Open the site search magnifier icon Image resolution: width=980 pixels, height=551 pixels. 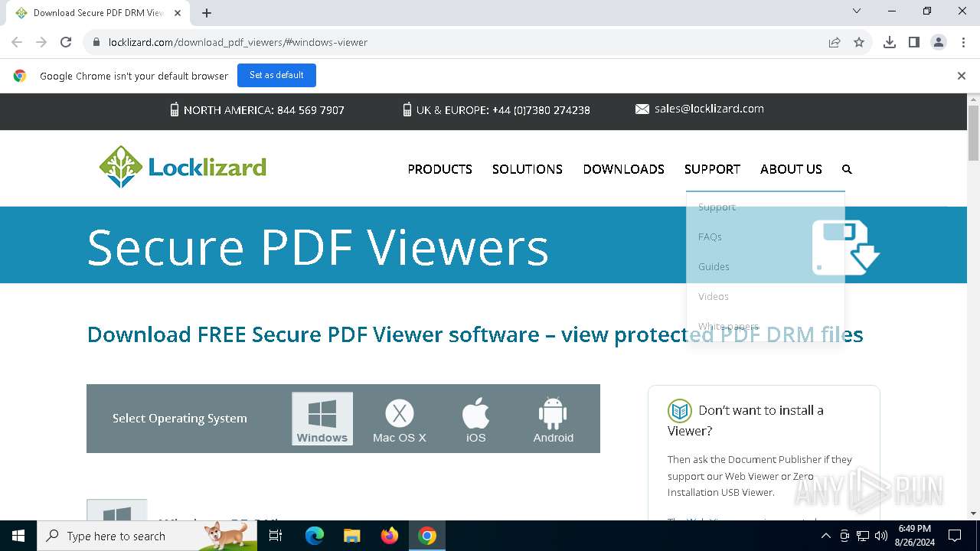coord(847,169)
